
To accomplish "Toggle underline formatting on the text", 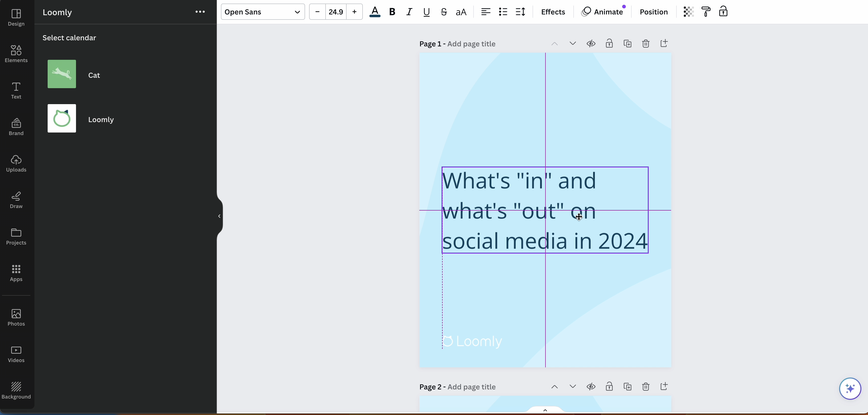I will pyautogui.click(x=426, y=12).
